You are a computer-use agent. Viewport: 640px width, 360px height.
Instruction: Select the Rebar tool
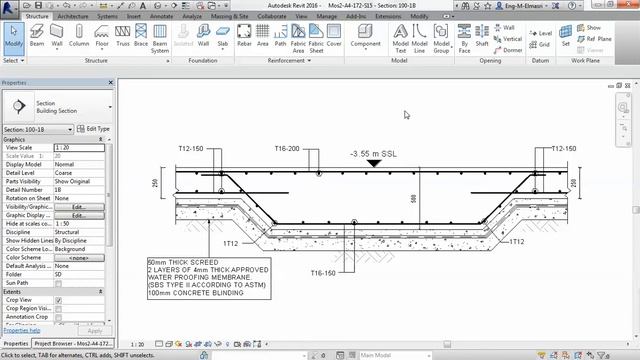[244, 36]
